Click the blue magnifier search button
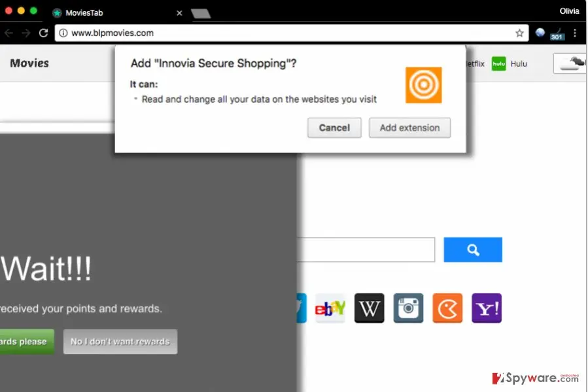Viewport: 588px width, 392px height. point(473,249)
